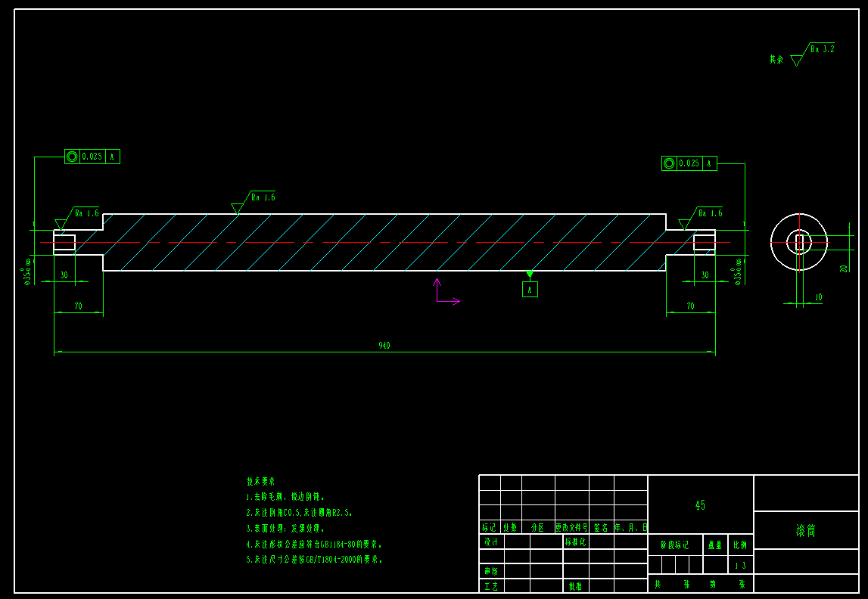Click note 4 referencing GB1184-80
This screenshot has width=868, height=599.
pyautogui.click(x=314, y=545)
